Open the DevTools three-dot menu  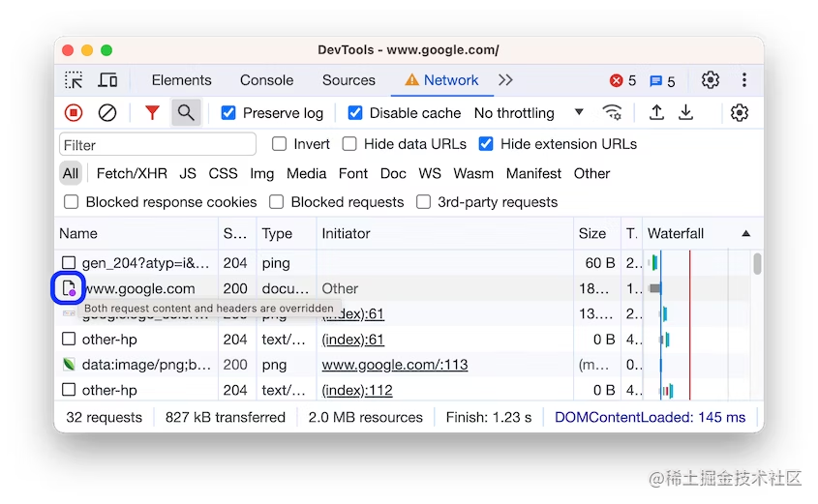click(x=744, y=80)
